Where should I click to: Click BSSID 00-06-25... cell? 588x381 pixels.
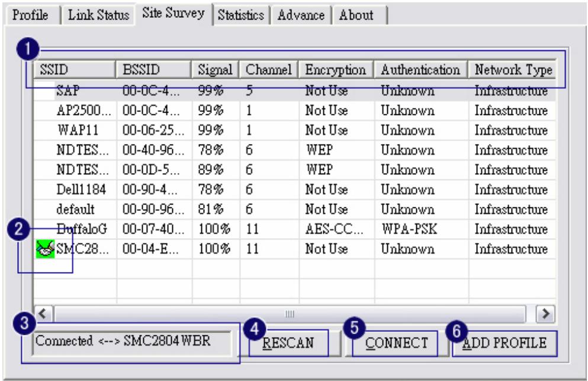coord(153,130)
